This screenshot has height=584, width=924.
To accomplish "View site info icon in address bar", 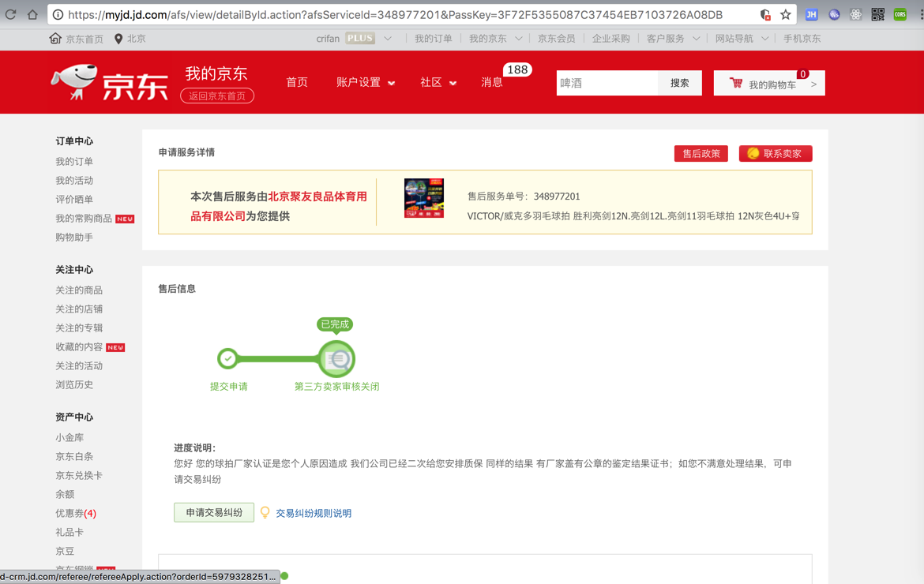I will [x=58, y=15].
